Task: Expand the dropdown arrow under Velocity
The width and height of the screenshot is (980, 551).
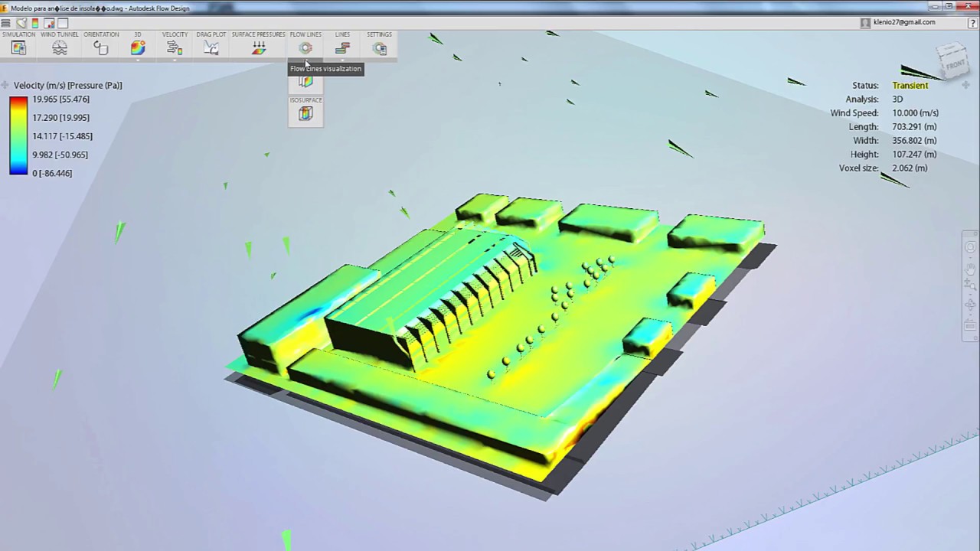Action: tap(175, 59)
